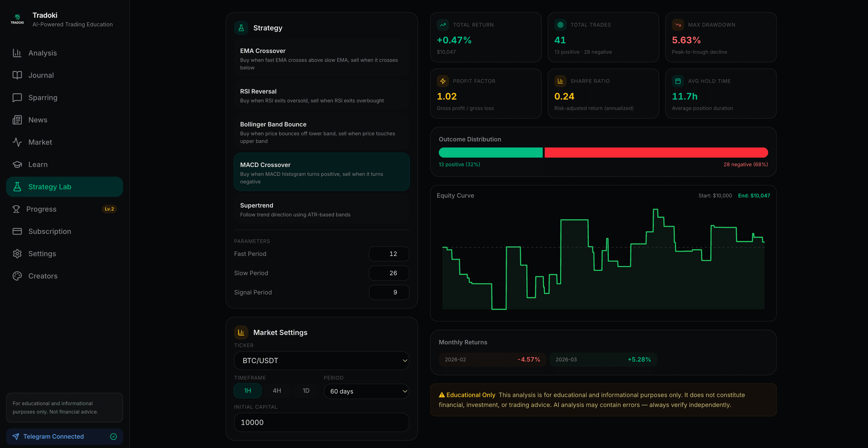
Task: Open Sparring from the sidebar
Action: pos(17,97)
